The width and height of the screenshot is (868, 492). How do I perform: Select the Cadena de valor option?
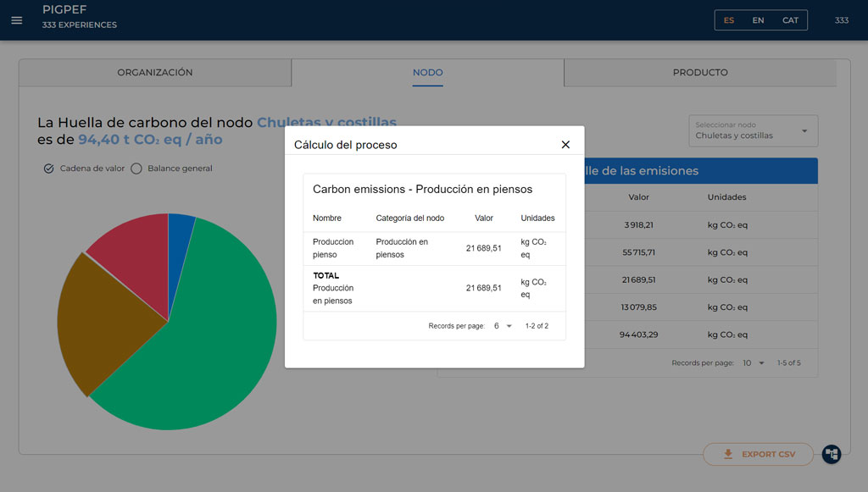tap(49, 169)
